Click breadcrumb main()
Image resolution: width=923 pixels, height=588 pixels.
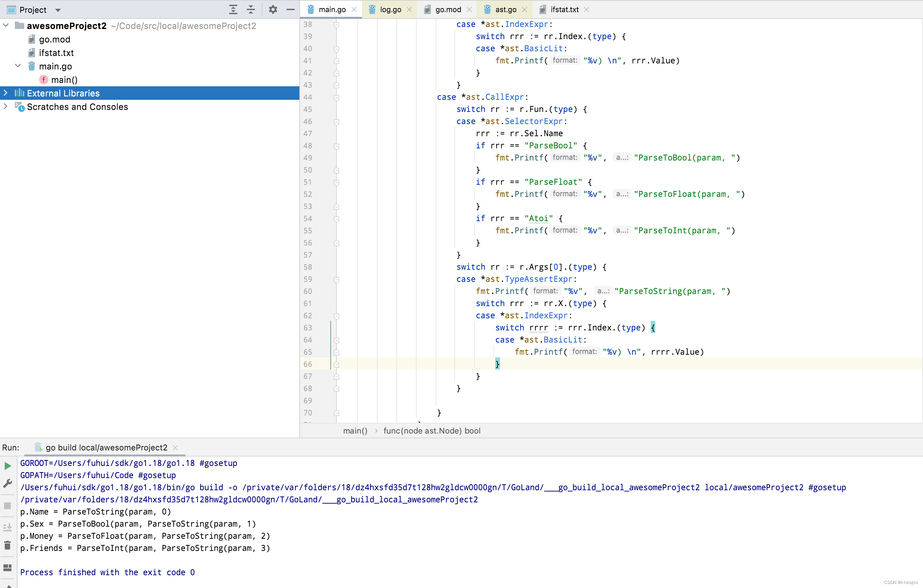(x=355, y=431)
